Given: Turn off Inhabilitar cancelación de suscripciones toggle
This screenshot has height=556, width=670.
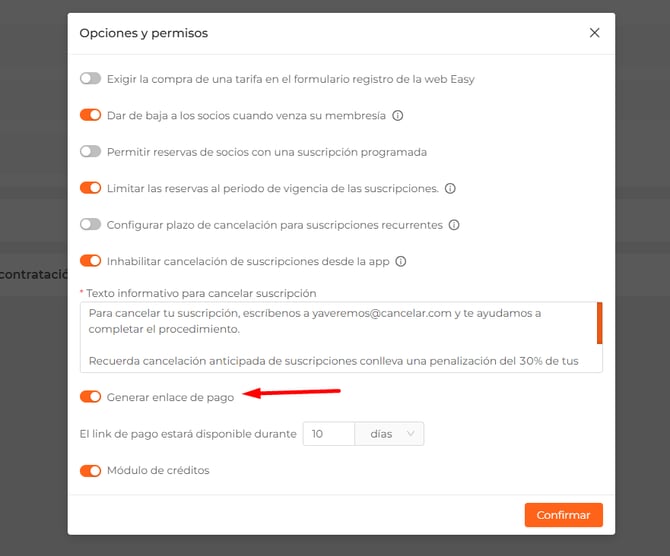Looking at the screenshot, I should click(x=91, y=261).
